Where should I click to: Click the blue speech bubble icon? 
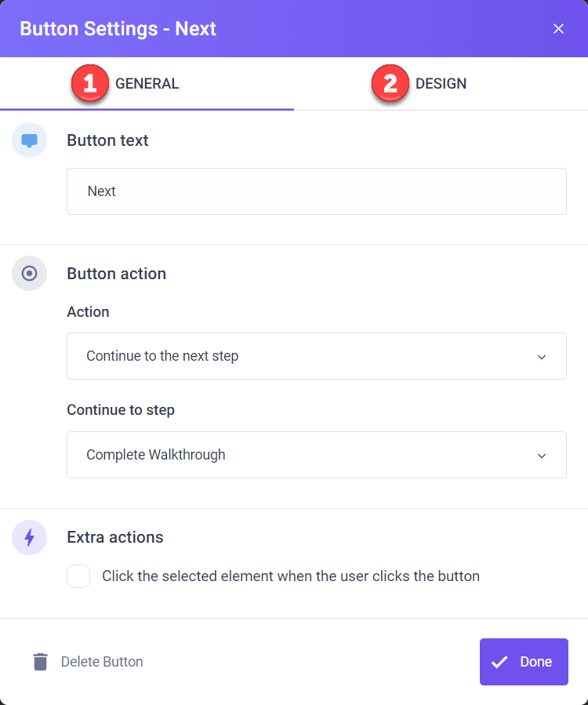point(29,140)
